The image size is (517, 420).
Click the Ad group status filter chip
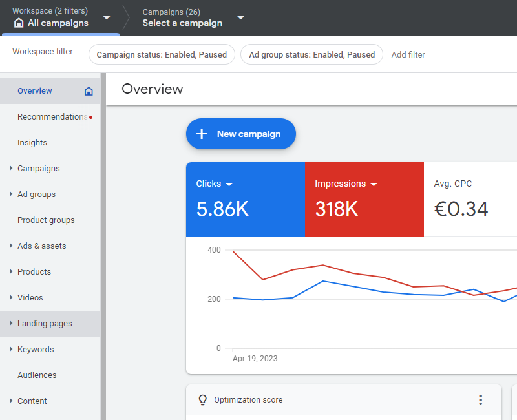click(x=311, y=55)
